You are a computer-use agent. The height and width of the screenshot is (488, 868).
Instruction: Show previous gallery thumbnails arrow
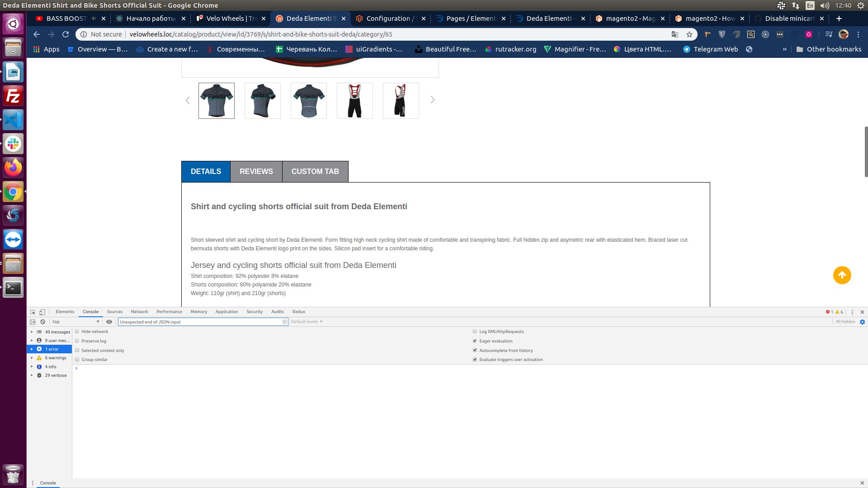[188, 100]
